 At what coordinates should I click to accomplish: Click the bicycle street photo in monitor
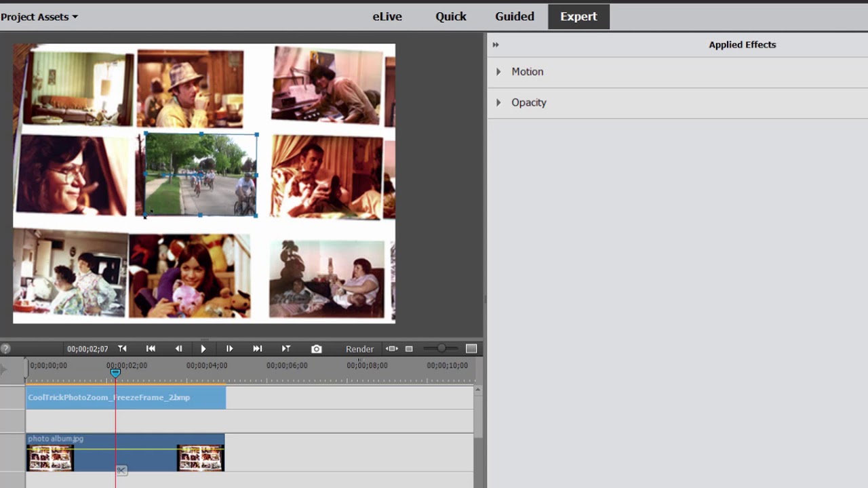pos(201,174)
